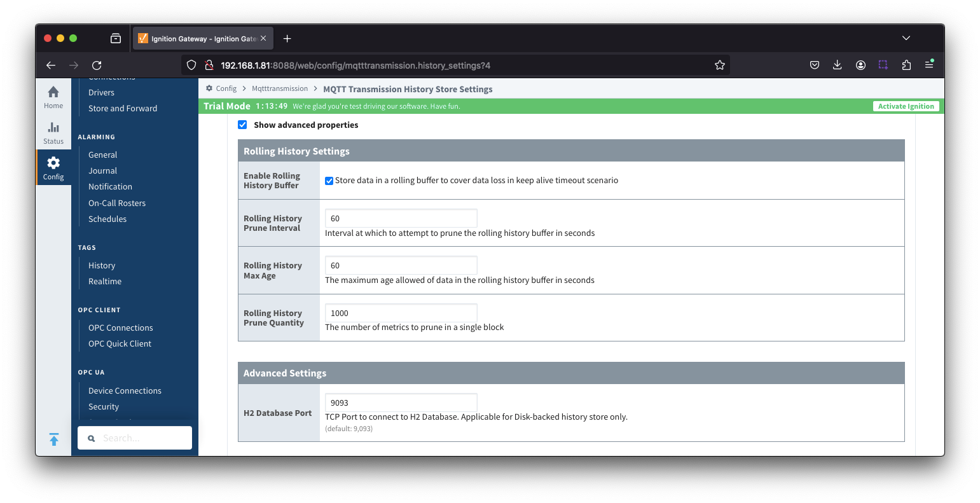The height and width of the screenshot is (503, 980).
Task: Select the Ignition Gateway browser tab
Action: pyautogui.click(x=203, y=39)
